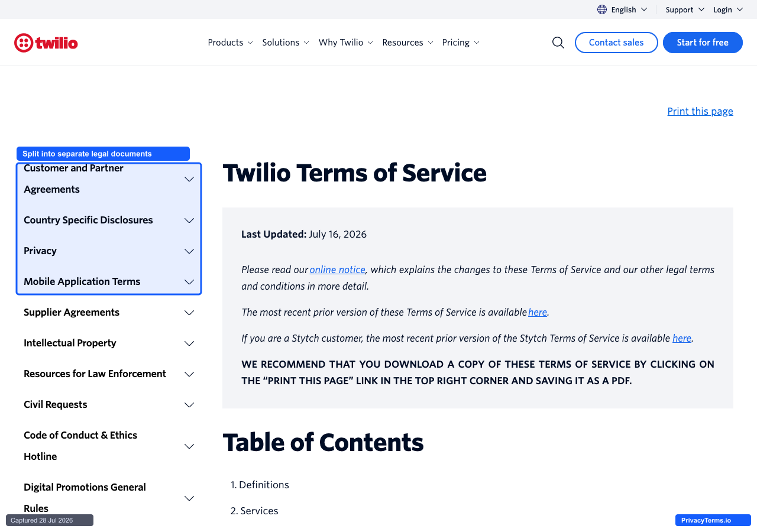Click the Last Updated July 16, 2026 text
Viewport: 757px width, 532px height.
coord(304,234)
